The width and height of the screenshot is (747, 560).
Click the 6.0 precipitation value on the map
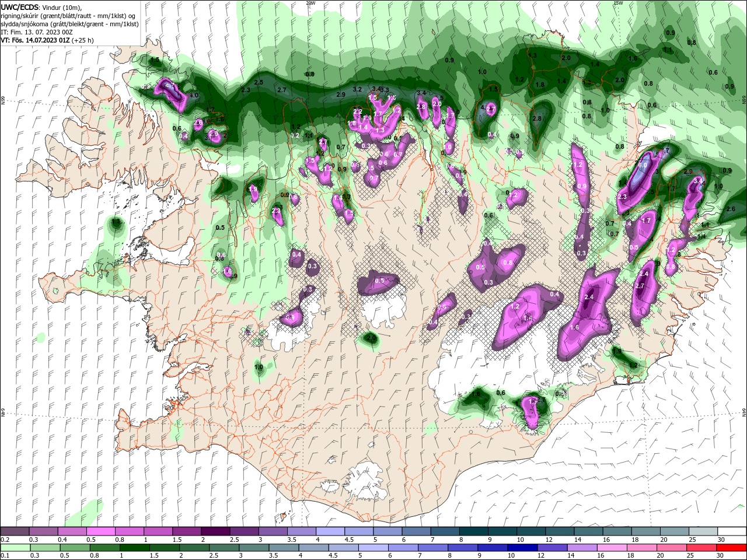point(643,165)
